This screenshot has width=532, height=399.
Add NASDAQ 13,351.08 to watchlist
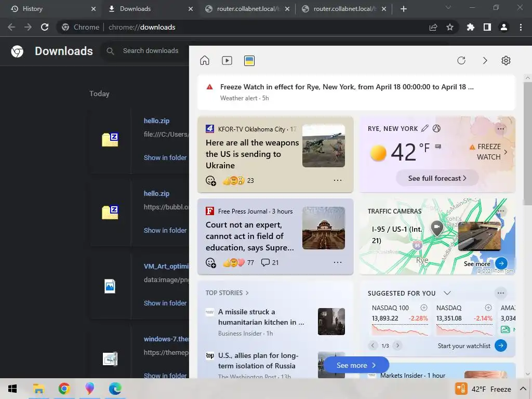tap(488, 308)
